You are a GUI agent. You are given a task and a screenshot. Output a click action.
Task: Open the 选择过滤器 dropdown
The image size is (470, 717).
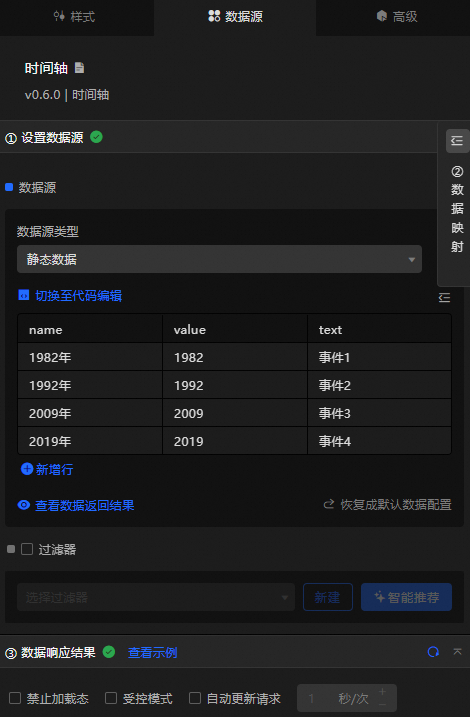click(x=156, y=597)
